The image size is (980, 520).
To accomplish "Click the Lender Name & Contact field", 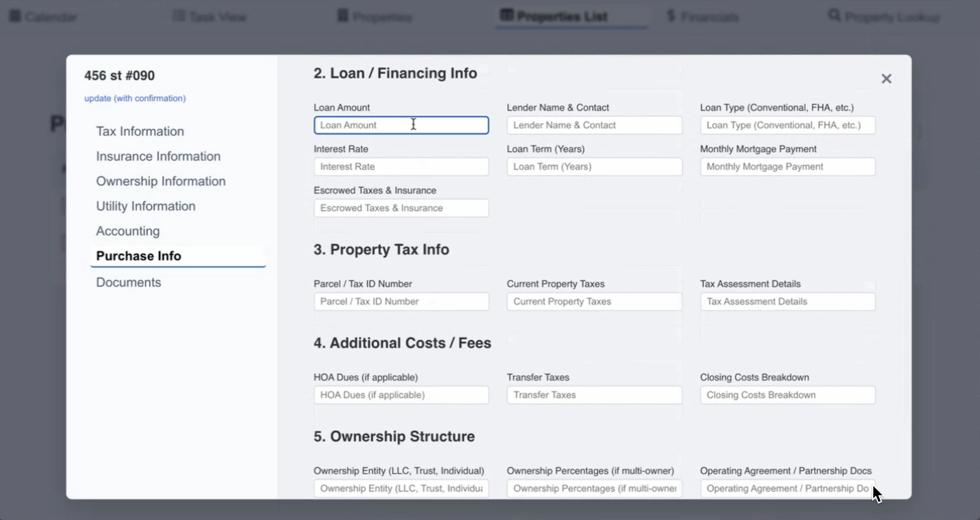I will pyautogui.click(x=594, y=125).
